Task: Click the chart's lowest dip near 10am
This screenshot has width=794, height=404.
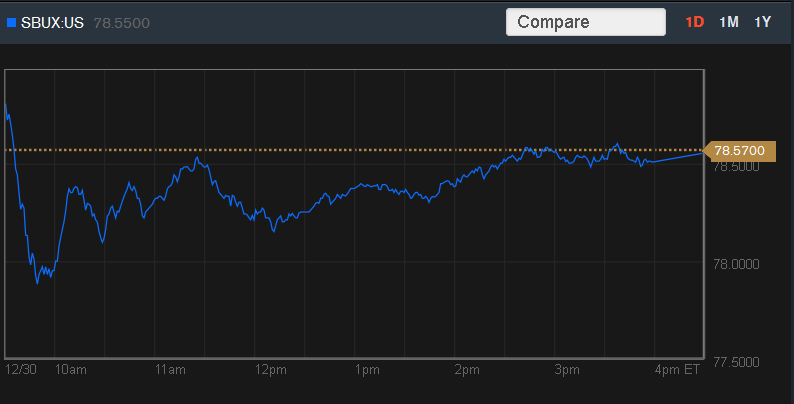Action: click(x=38, y=282)
